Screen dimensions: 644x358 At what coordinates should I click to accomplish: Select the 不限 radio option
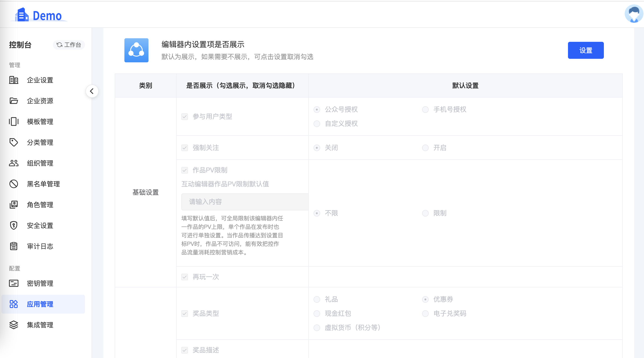coord(317,213)
